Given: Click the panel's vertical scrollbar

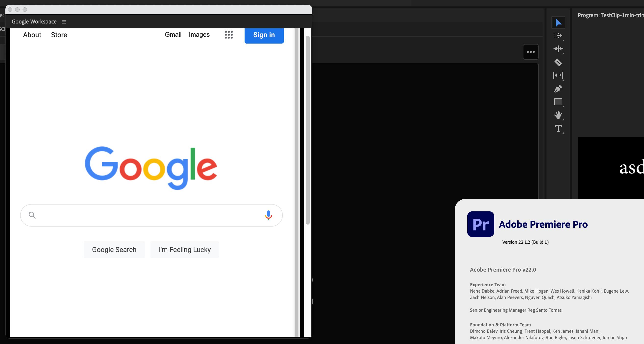Looking at the screenshot, I should tap(308, 130).
